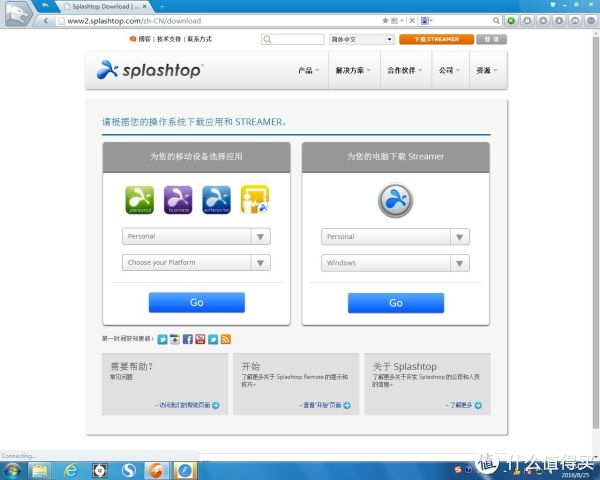
Task: Select the purple Splashtop Business app icon
Action: (x=177, y=200)
